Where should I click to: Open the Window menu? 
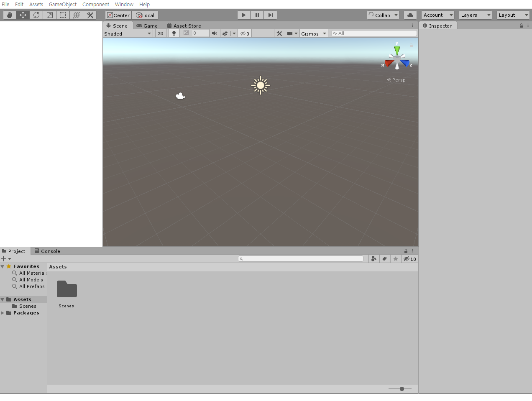pyautogui.click(x=124, y=4)
